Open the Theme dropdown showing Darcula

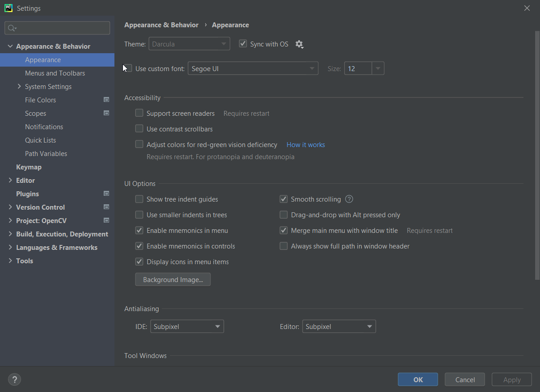coord(189,44)
